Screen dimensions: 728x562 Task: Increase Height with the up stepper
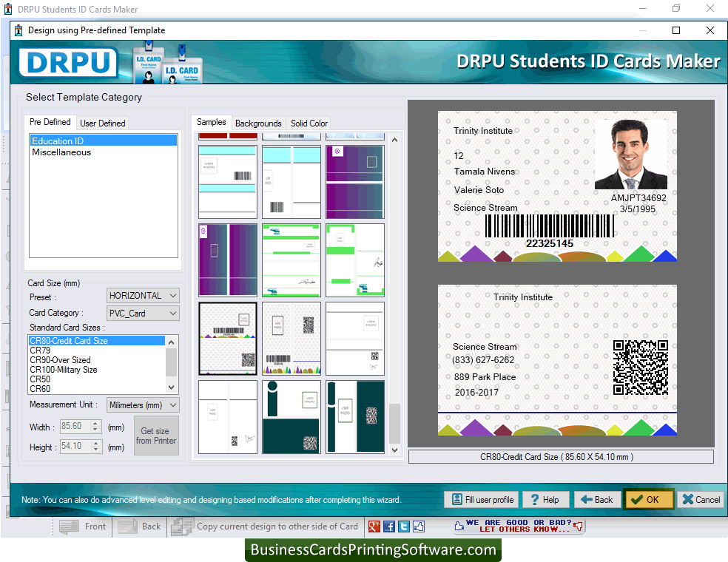point(95,443)
